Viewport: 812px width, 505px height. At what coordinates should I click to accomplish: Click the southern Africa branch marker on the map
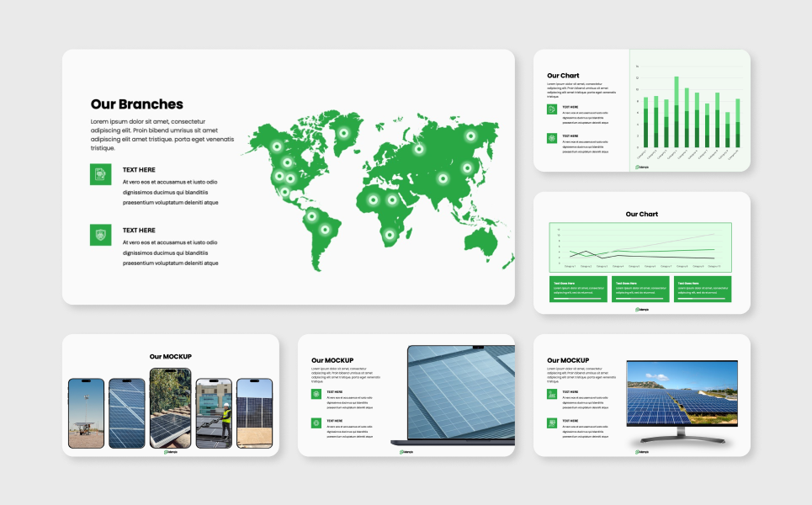(389, 235)
